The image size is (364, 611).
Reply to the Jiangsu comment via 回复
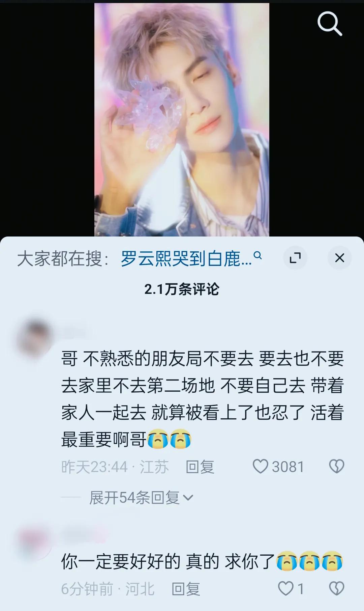pyautogui.click(x=200, y=467)
